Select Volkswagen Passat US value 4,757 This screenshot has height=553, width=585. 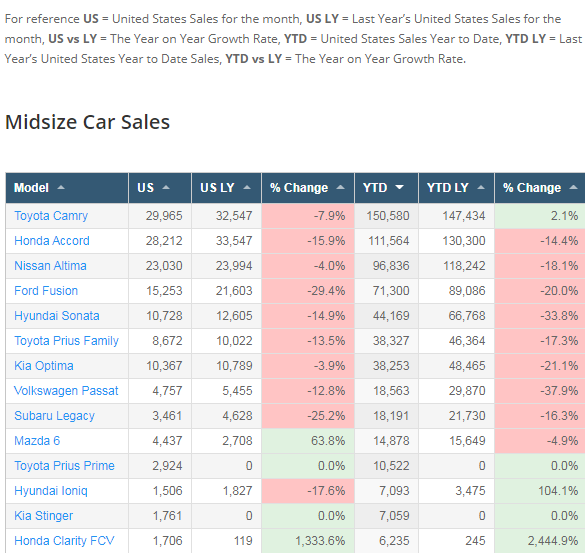[x=167, y=391]
